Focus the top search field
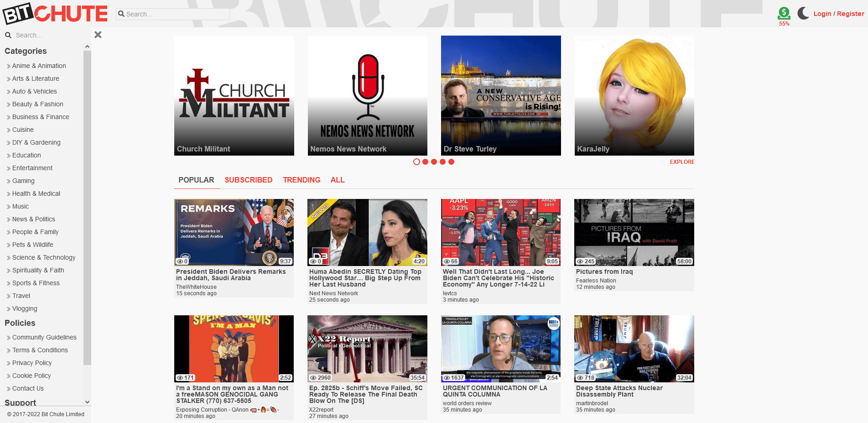Screen dimensions: 868x423 coord(173,14)
